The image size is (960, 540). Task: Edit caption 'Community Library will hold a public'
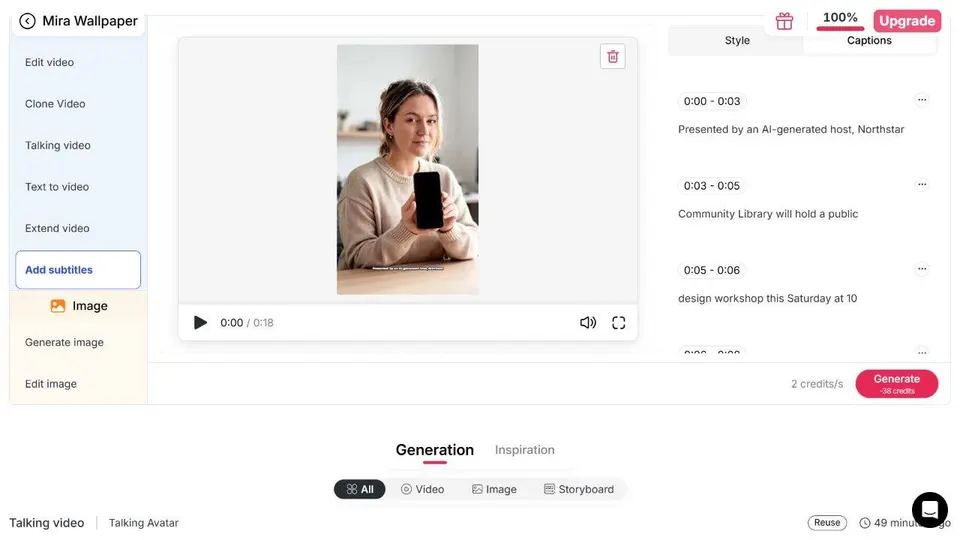point(768,214)
